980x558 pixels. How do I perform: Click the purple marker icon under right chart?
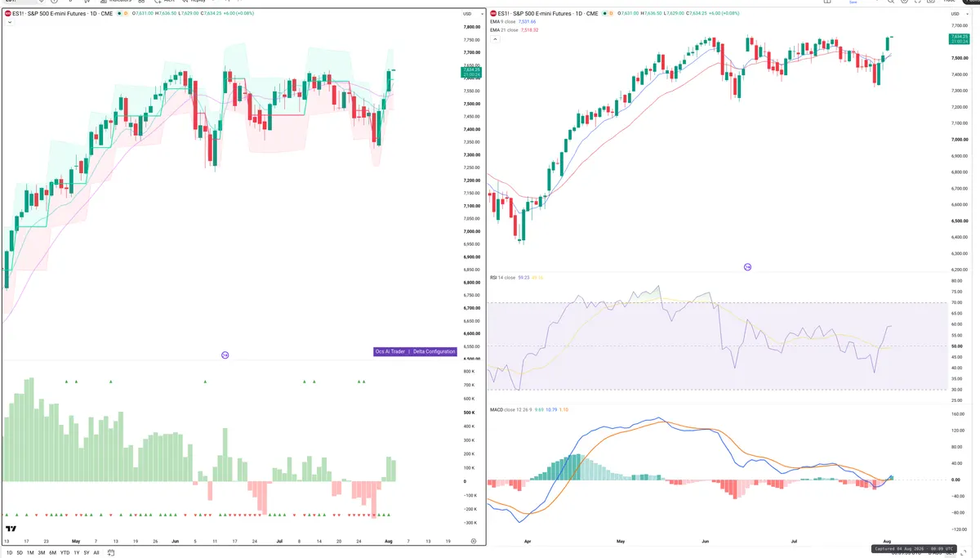pyautogui.click(x=747, y=267)
